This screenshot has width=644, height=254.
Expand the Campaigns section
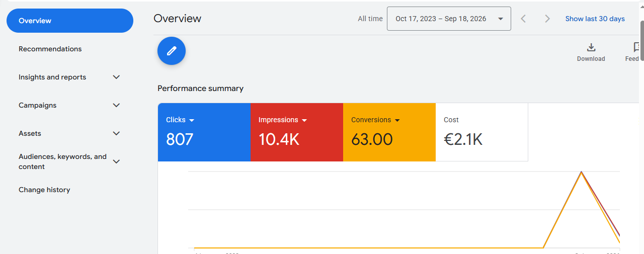click(x=116, y=105)
